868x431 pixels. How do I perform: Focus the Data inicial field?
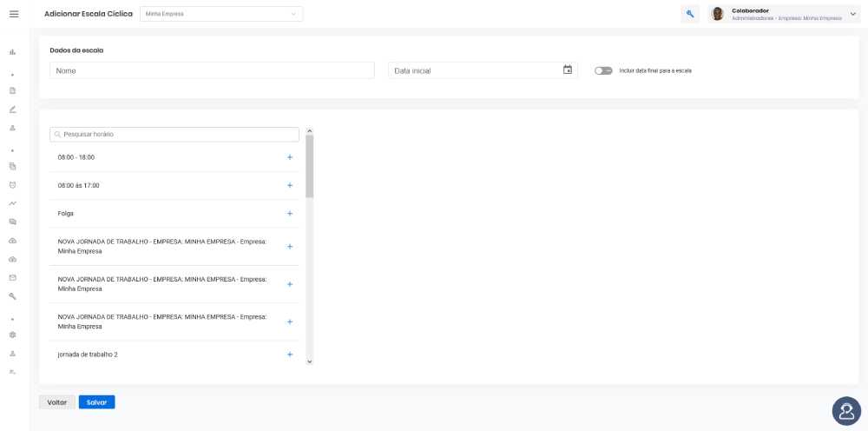483,70
